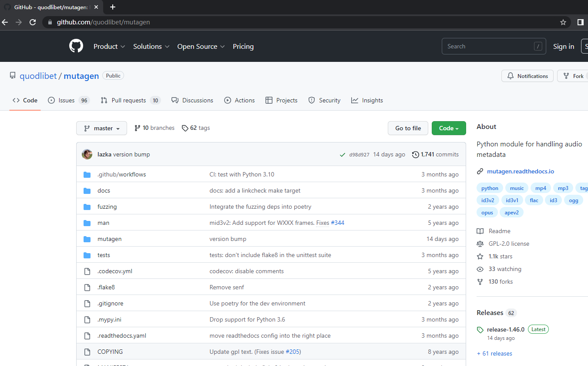Expand the Open Source menu
The width and height of the screenshot is (588, 366).
tap(201, 47)
